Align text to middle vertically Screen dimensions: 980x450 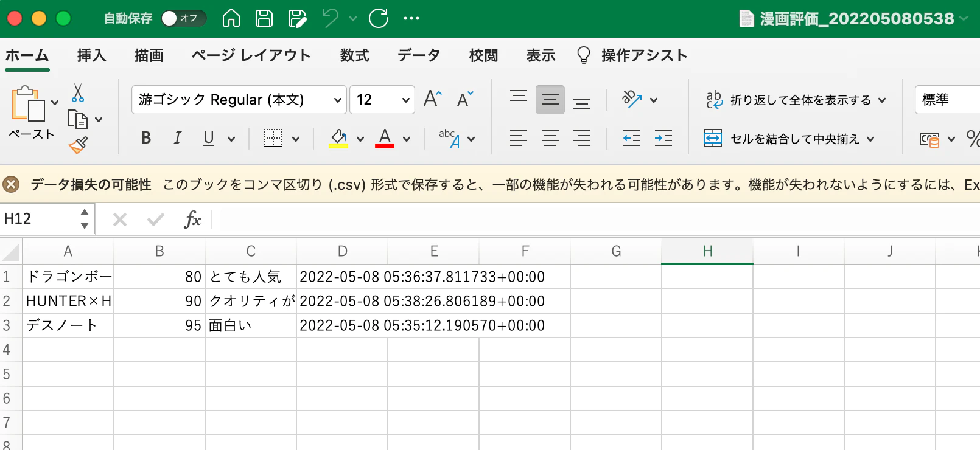(550, 100)
